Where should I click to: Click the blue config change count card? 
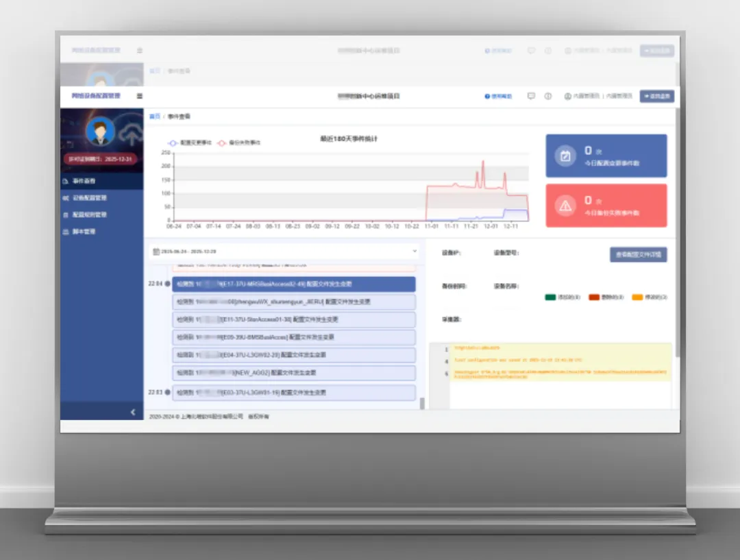coord(606,156)
